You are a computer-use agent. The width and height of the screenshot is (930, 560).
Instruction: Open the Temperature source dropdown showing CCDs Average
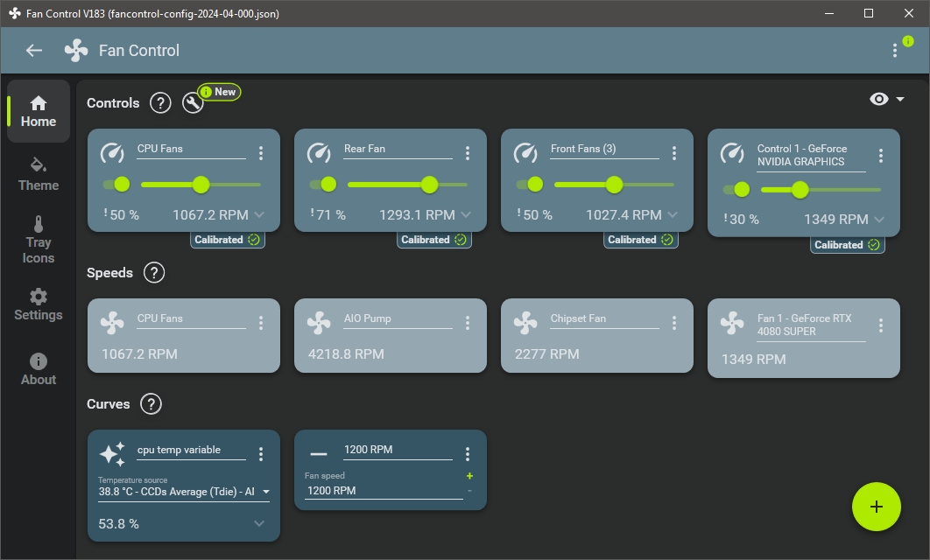pyautogui.click(x=183, y=491)
